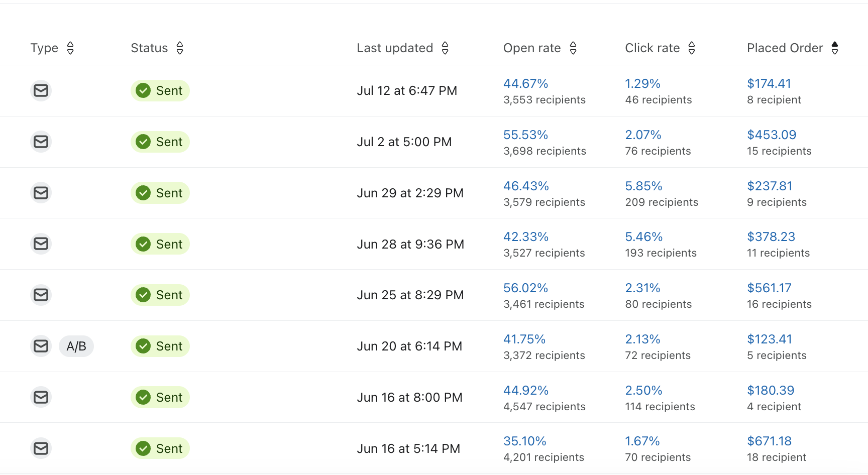Click the 5.85% click rate link
The image size is (868, 475).
coord(643,186)
